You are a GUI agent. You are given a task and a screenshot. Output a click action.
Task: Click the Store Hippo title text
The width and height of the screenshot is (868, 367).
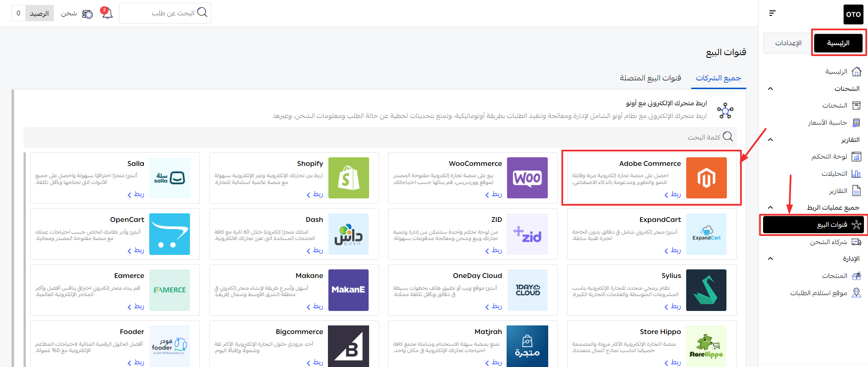point(660,332)
